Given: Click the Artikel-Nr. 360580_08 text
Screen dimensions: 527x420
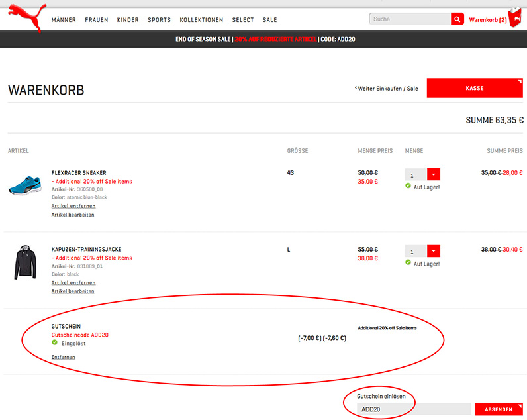Looking at the screenshot, I should pyautogui.click(x=77, y=189).
